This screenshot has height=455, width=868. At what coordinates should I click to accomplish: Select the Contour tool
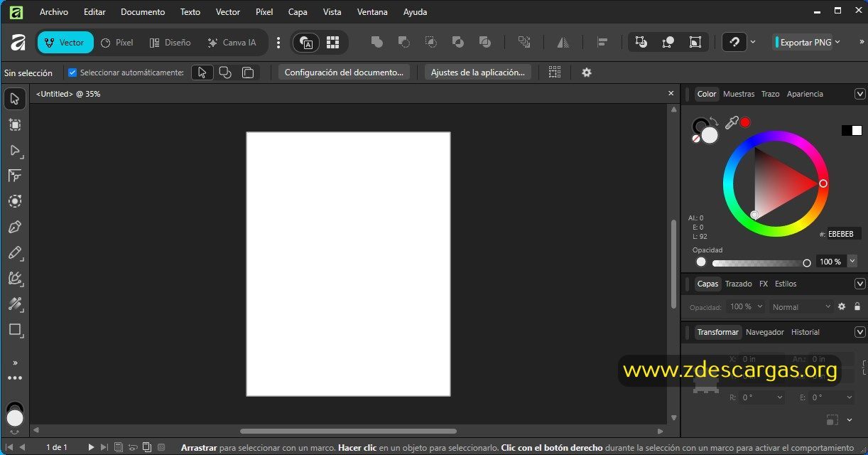[15, 201]
